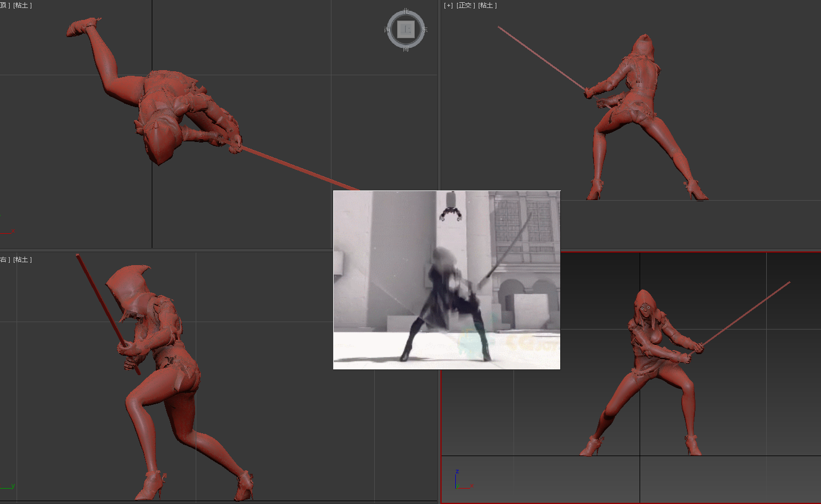Click the 北 north compass label

click(x=406, y=11)
